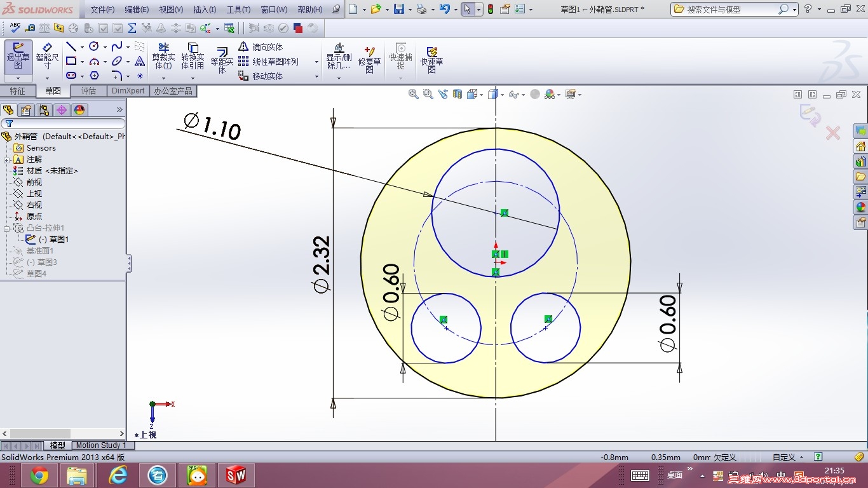Click Display/Delete Relations (显示/删除几何关系)
The image size is (868, 488).
pyautogui.click(x=339, y=57)
